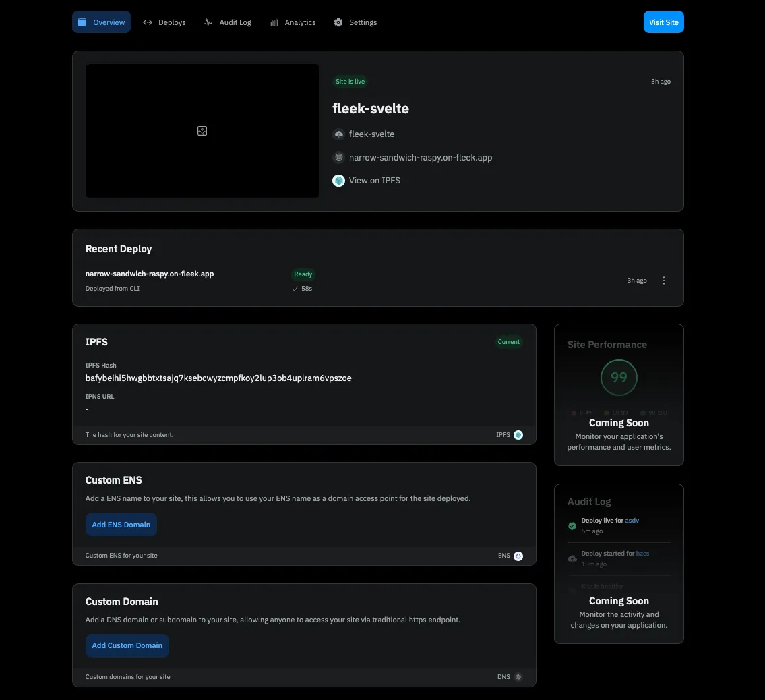Click the DNS icon in Custom Domain footer
Image resolution: width=765 pixels, height=700 pixels.
[x=518, y=677]
